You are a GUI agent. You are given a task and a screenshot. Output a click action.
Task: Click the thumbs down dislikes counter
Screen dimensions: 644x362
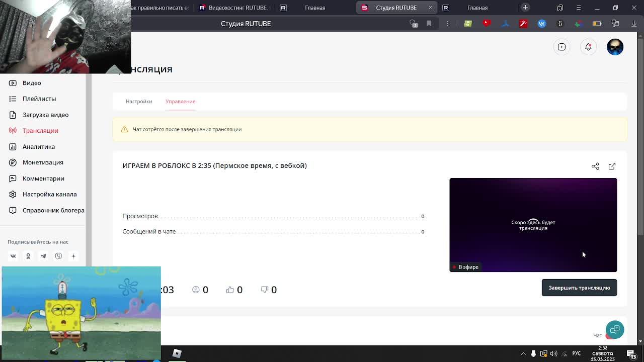(x=269, y=290)
